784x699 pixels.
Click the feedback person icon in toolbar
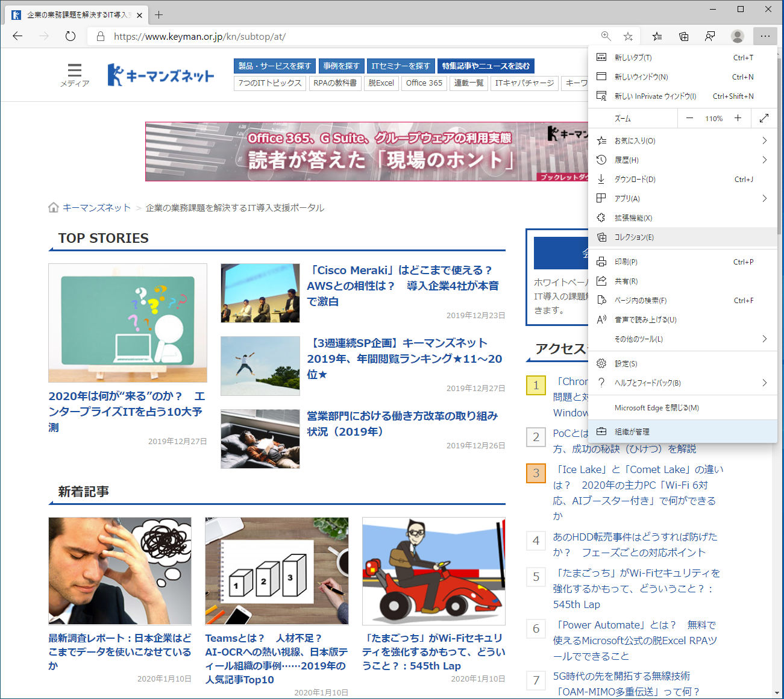click(710, 36)
